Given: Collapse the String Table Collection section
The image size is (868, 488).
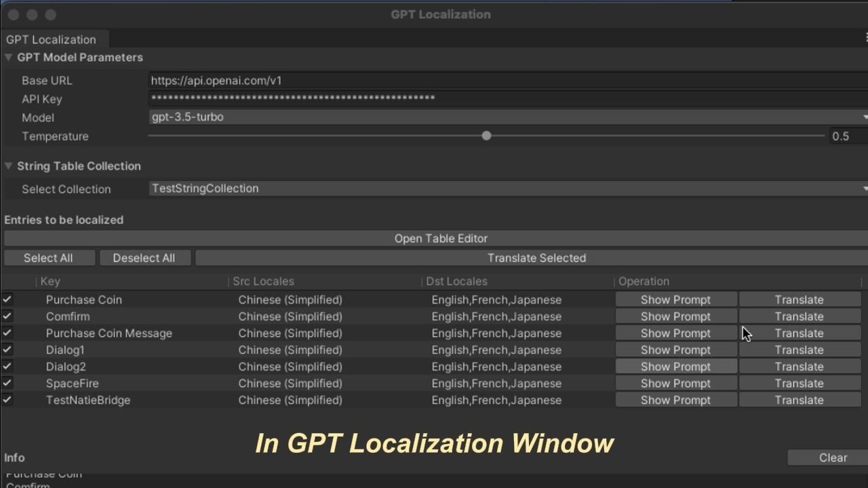Looking at the screenshot, I should click(x=9, y=166).
